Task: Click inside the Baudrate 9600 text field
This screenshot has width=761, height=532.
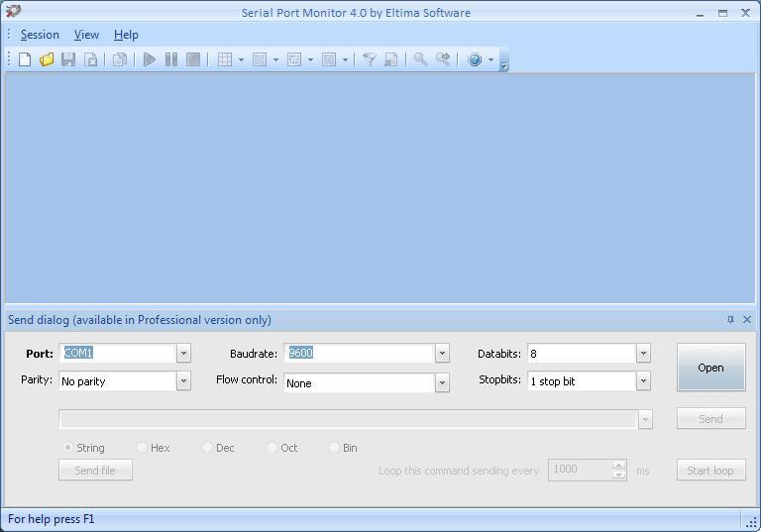Action: pyautogui.click(x=360, y=354)
